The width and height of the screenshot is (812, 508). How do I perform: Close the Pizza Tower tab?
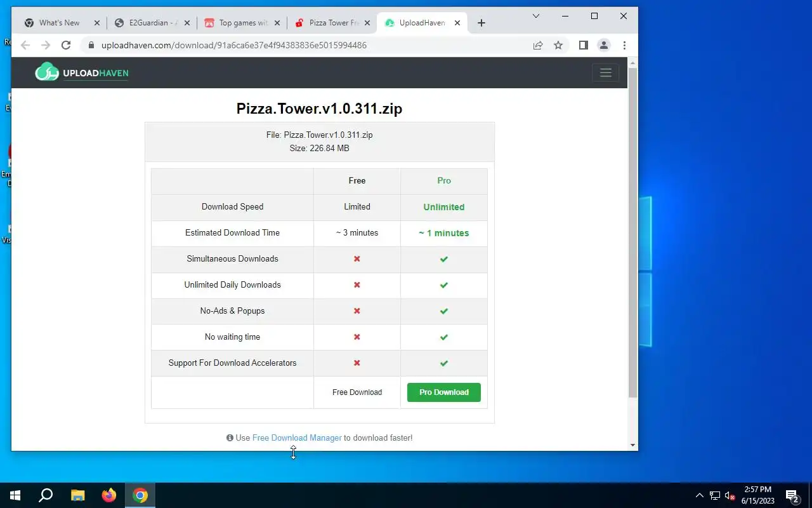click(367, 23)
